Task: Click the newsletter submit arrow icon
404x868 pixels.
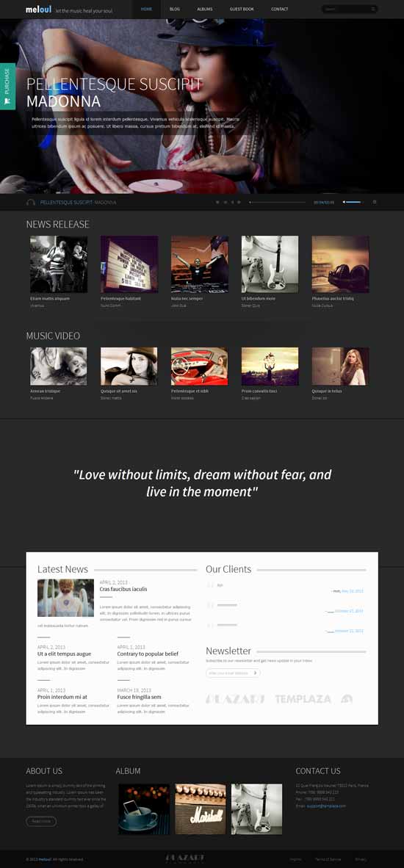Action: point(255,673)
